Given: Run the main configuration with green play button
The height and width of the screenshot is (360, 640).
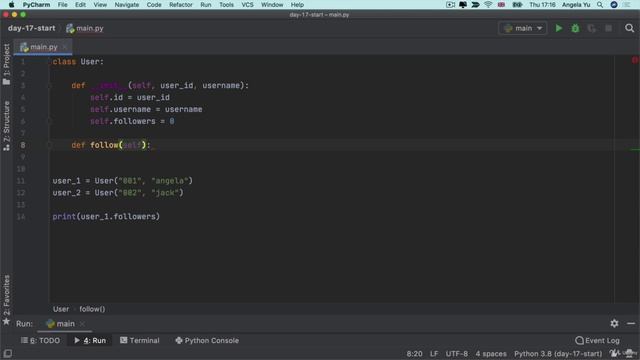Looking at the screenshot, I should click(x=558, y=28).
